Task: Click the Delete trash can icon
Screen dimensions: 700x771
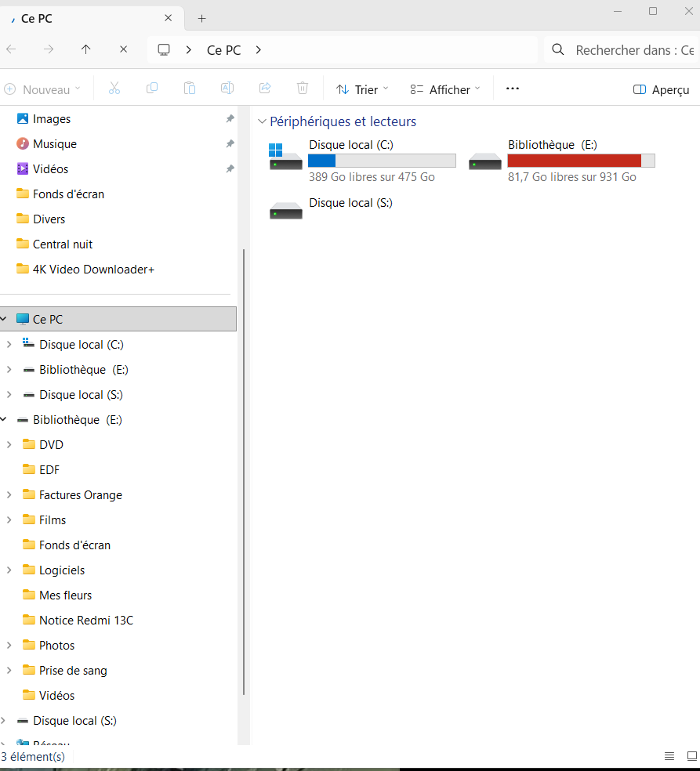Action: (x=303, y=89)
